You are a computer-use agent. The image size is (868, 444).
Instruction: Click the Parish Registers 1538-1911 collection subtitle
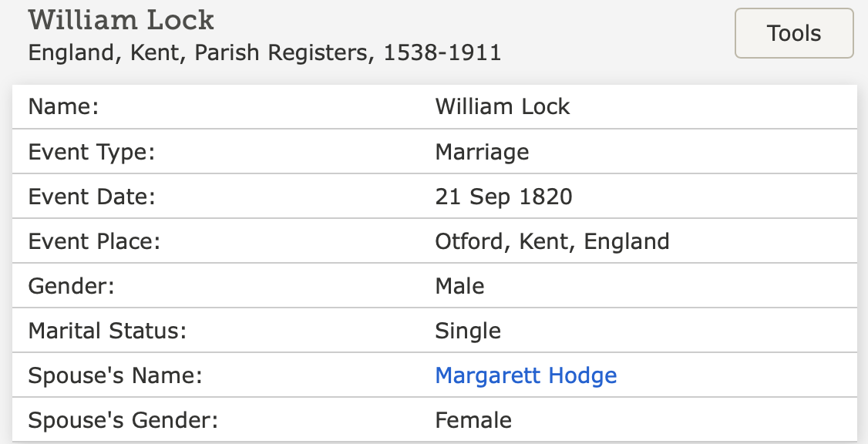264,52
